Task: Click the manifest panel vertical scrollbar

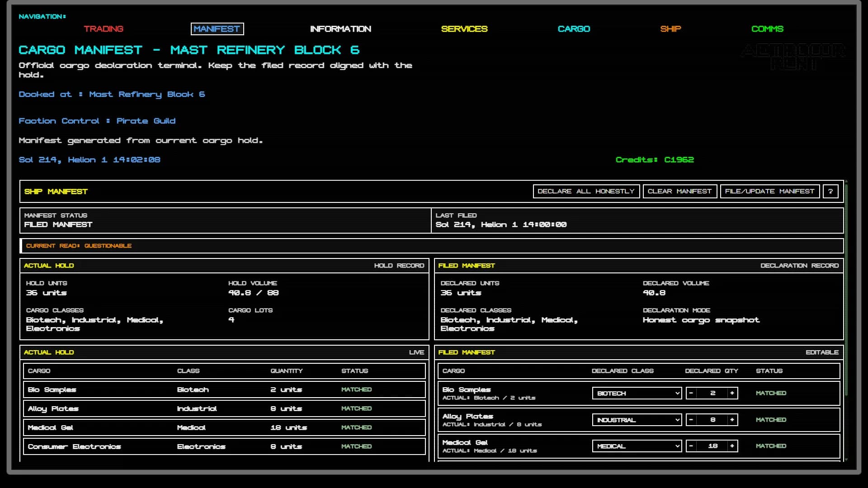Action: tap(846, 289)
